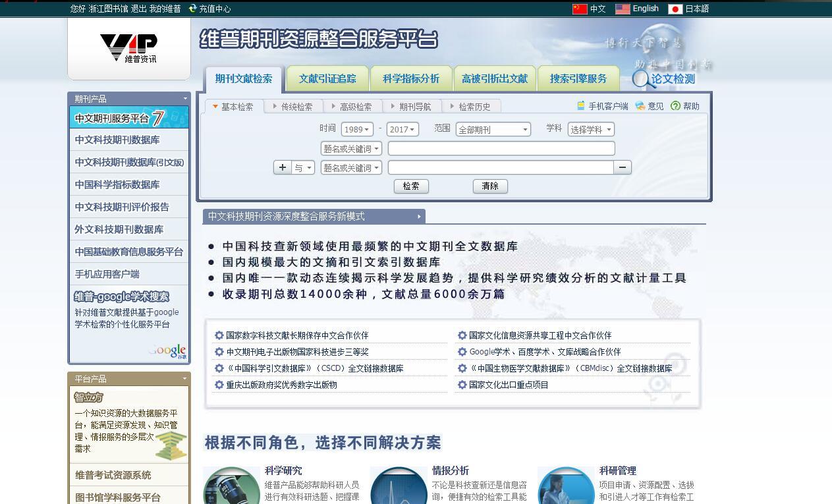Select the 检索历史 sub-tab
The width and height of the screenshot is (832, 504).
click(471, 106)
